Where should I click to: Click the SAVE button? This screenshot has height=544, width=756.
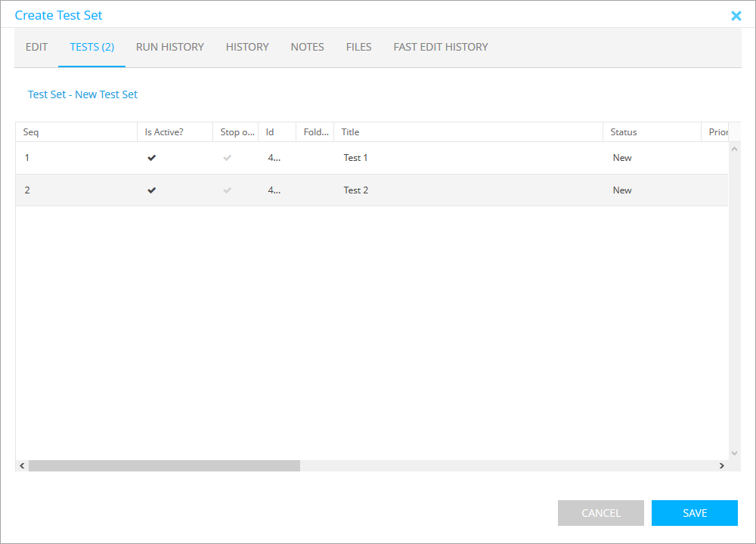tap(694, 513)
